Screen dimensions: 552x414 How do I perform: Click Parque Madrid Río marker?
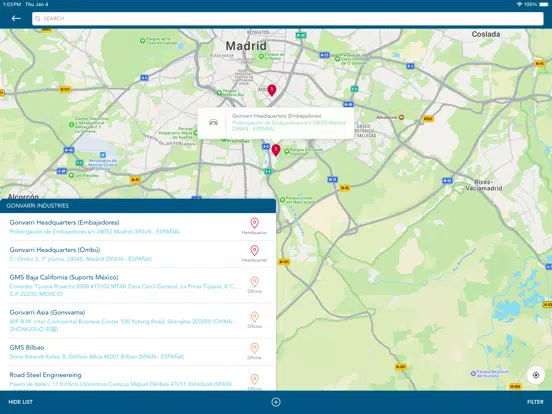point(219,93)
